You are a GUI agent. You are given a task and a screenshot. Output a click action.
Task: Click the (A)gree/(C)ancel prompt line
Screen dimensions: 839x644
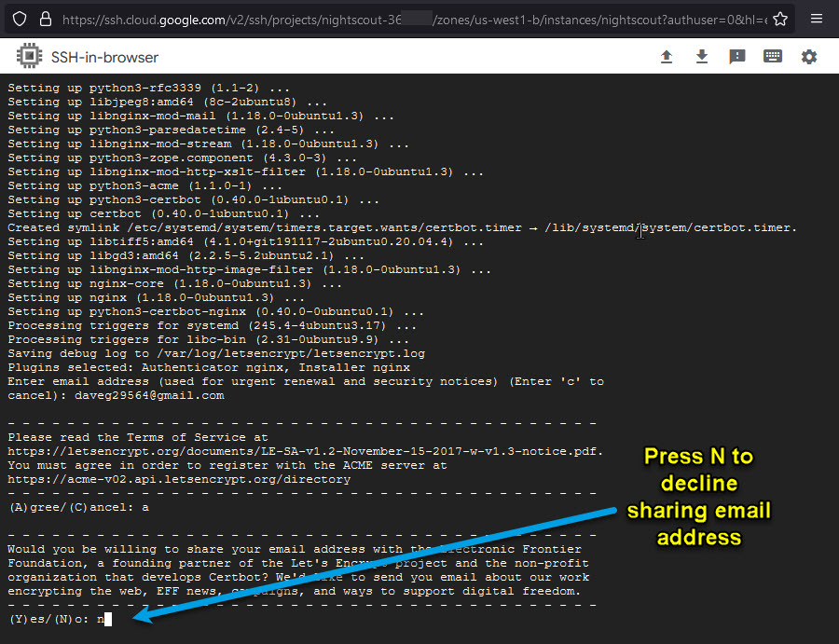[78, 508]
